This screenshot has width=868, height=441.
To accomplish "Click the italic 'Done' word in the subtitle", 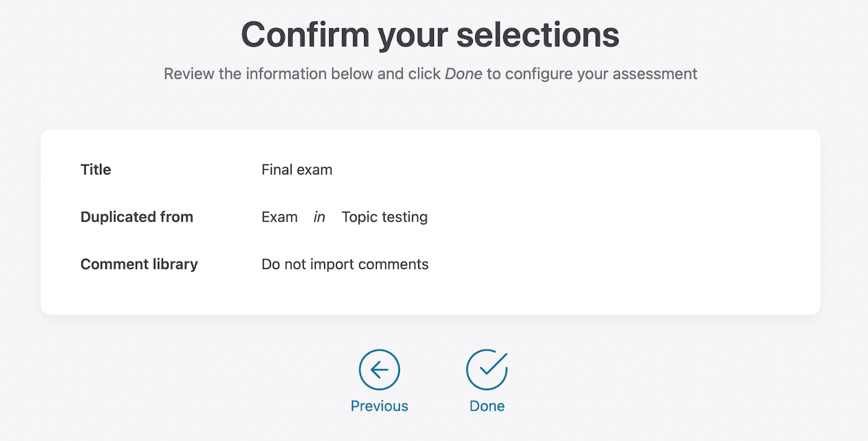I will (x=463, y=74).
